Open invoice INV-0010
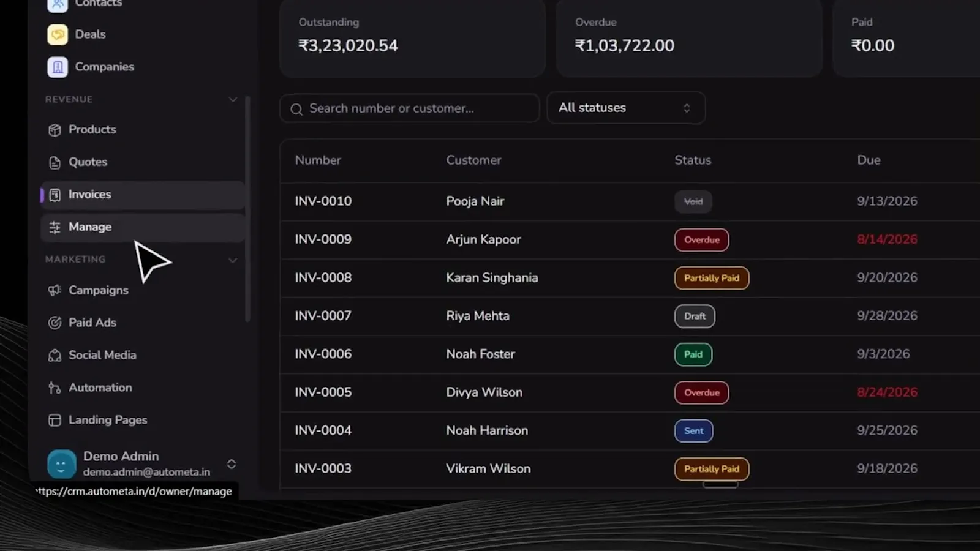Viewport: 980px width, 551px height. 323,201
